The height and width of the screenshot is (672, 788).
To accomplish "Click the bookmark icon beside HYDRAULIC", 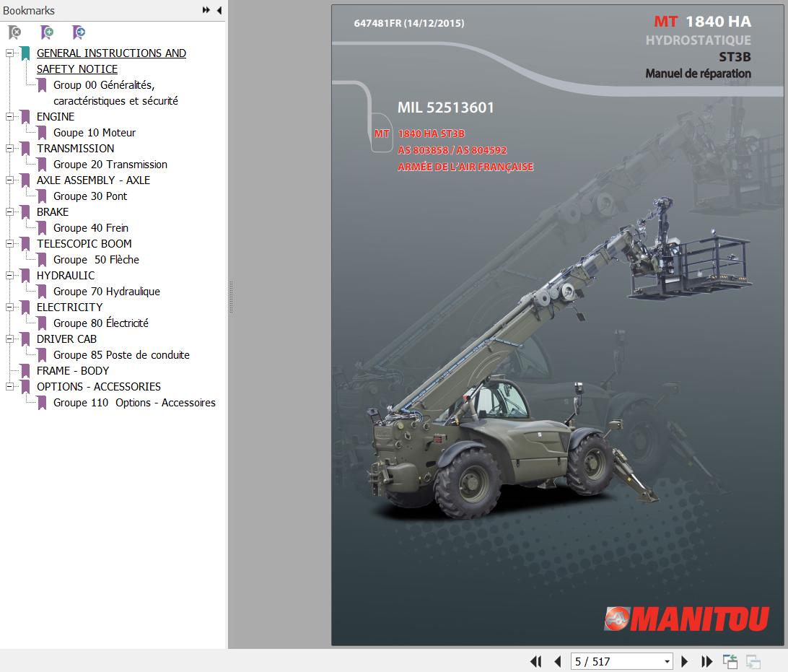I will tap(25, 276).
